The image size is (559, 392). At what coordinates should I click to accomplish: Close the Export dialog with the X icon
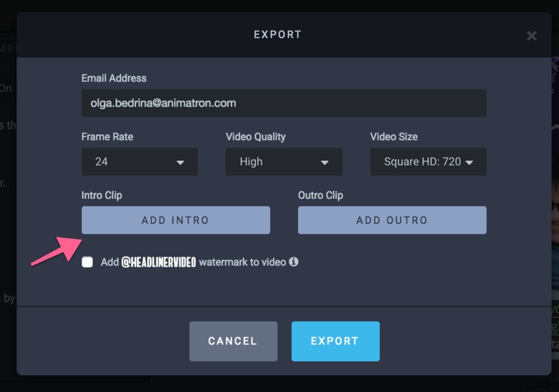point(531,35)
